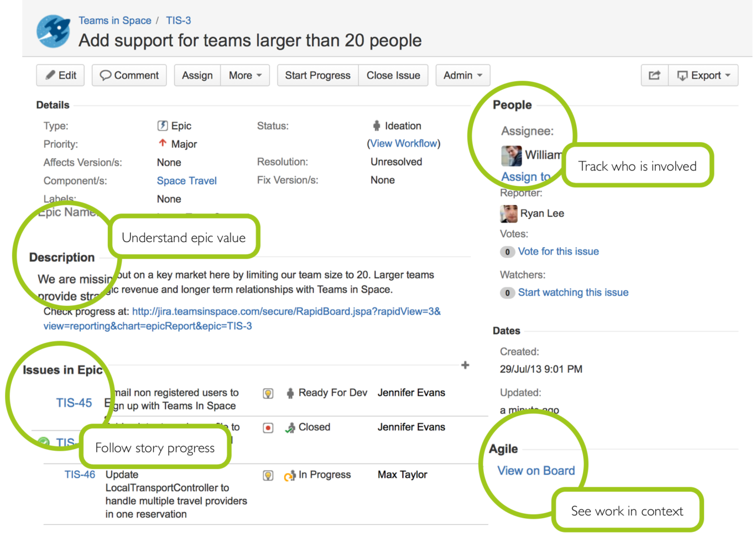Select the Major priority arrow icon
Viewport: 756px width, 553px height.
[162, 143]
